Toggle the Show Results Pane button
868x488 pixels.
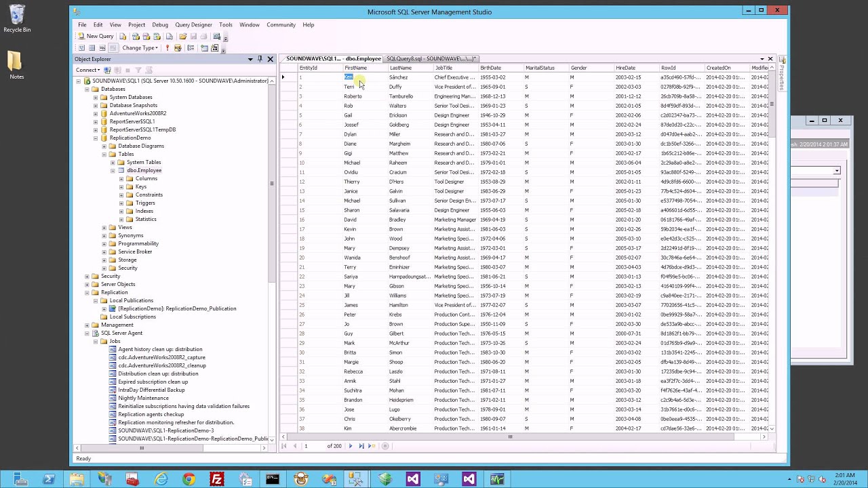(x=113, y=48)
